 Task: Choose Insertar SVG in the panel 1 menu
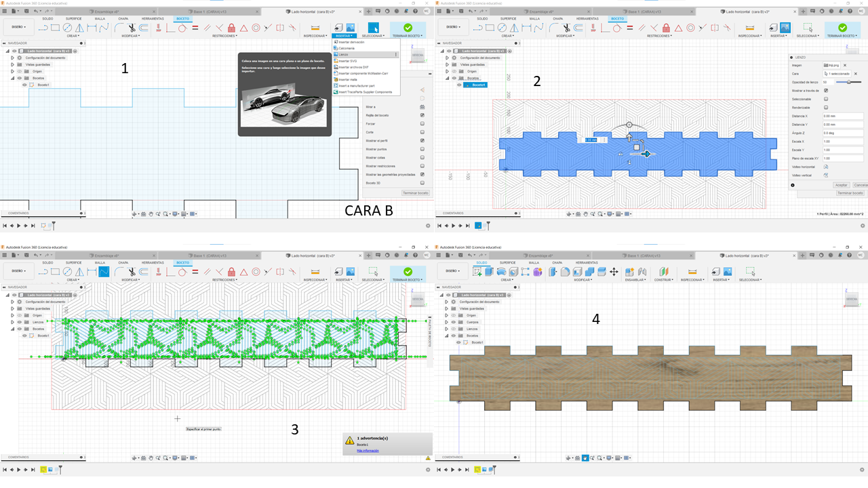click(366, 61)
